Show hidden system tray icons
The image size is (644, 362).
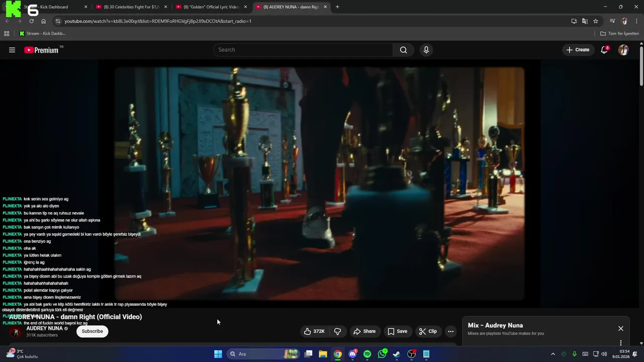pos(553,354)
